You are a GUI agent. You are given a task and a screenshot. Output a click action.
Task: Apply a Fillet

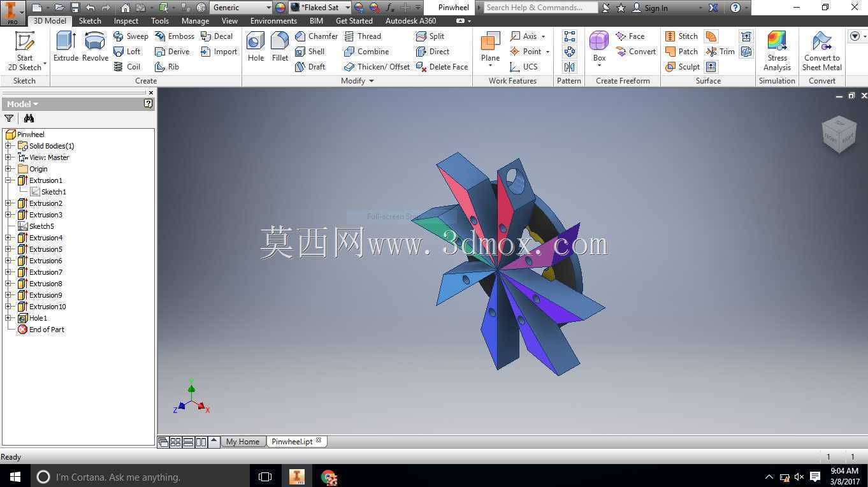point(280,47)
